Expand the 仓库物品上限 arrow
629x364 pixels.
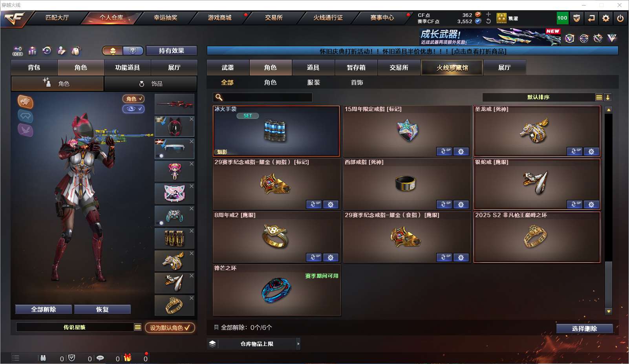point(298,344)
